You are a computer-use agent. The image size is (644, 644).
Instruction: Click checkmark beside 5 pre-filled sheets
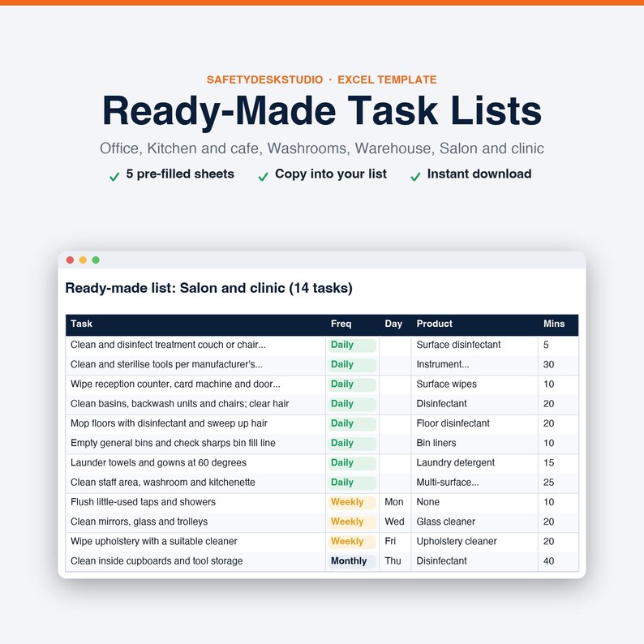[114, 177]
